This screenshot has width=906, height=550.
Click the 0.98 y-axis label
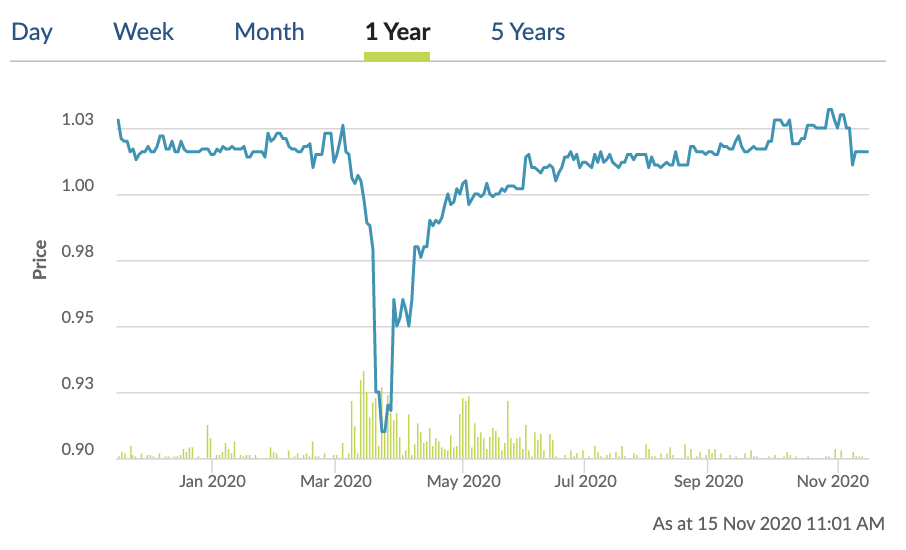[x=78, y=253]
